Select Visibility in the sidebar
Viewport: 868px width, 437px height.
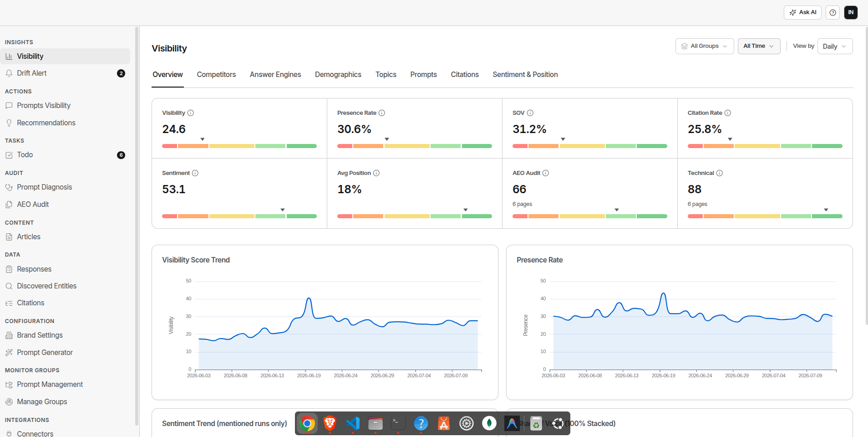coord(65,57)
